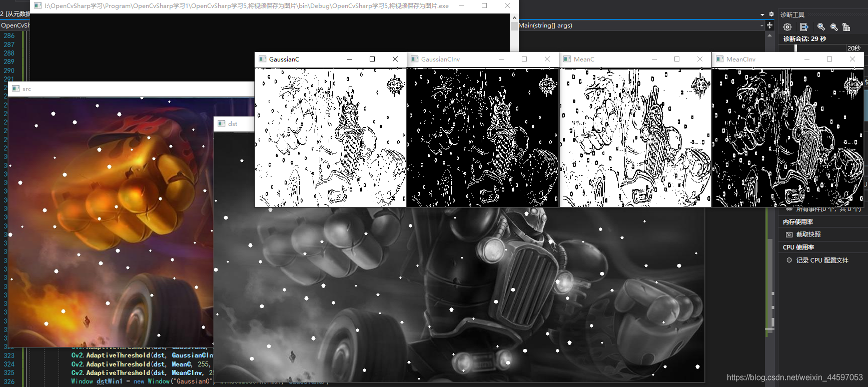868x387 pixels.
Task: Click the split editor window icon
Action: coord(769,25)
